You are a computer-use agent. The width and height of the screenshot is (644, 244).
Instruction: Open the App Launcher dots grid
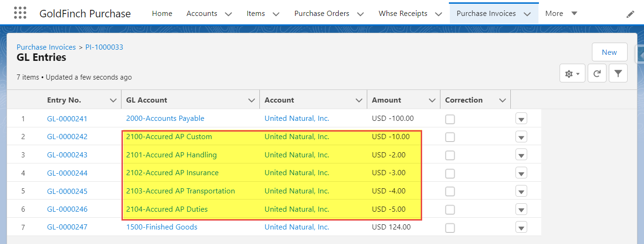click(x=20, y=13)
